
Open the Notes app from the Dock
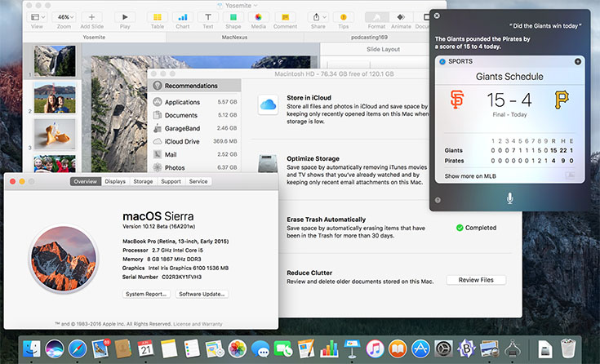(169, 348)
